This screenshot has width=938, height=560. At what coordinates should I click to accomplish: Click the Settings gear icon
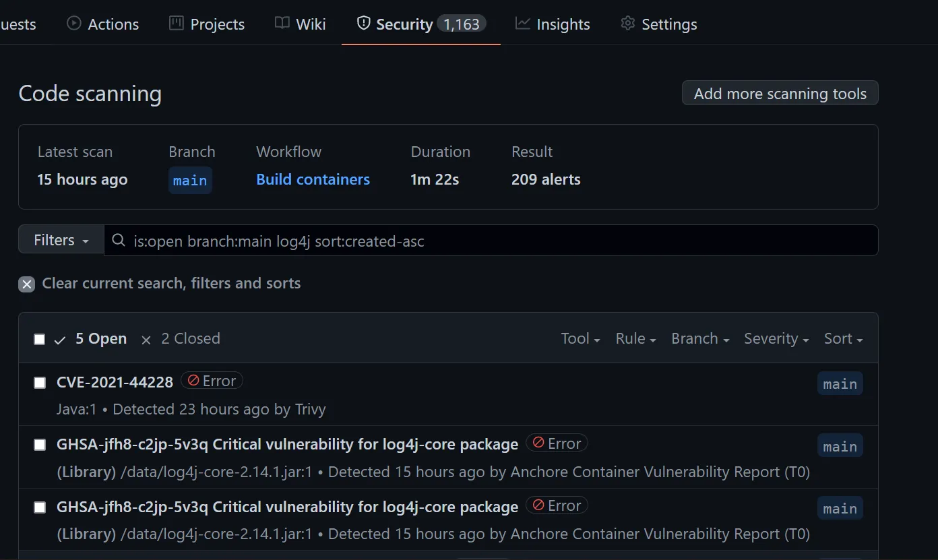[628, 24]
